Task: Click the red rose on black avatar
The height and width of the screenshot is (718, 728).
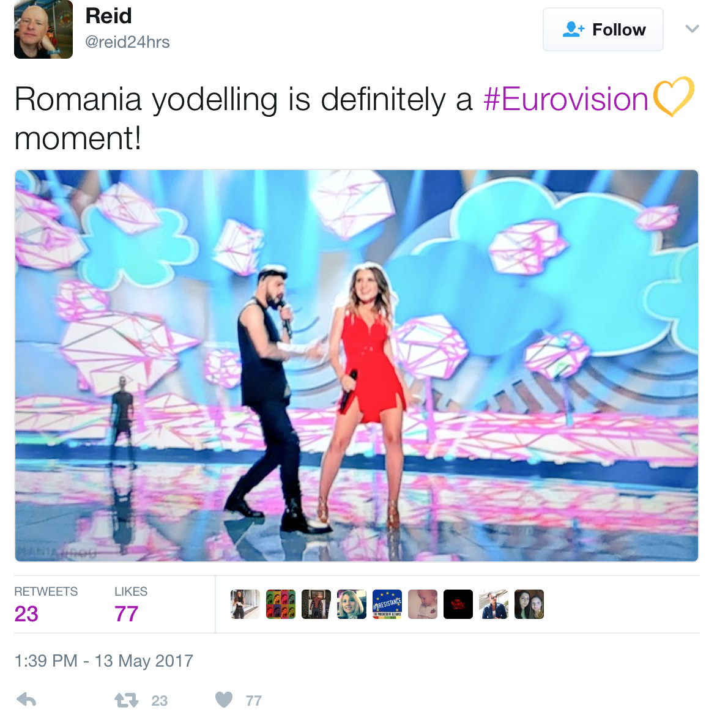Action: click(x=458, y=604)
